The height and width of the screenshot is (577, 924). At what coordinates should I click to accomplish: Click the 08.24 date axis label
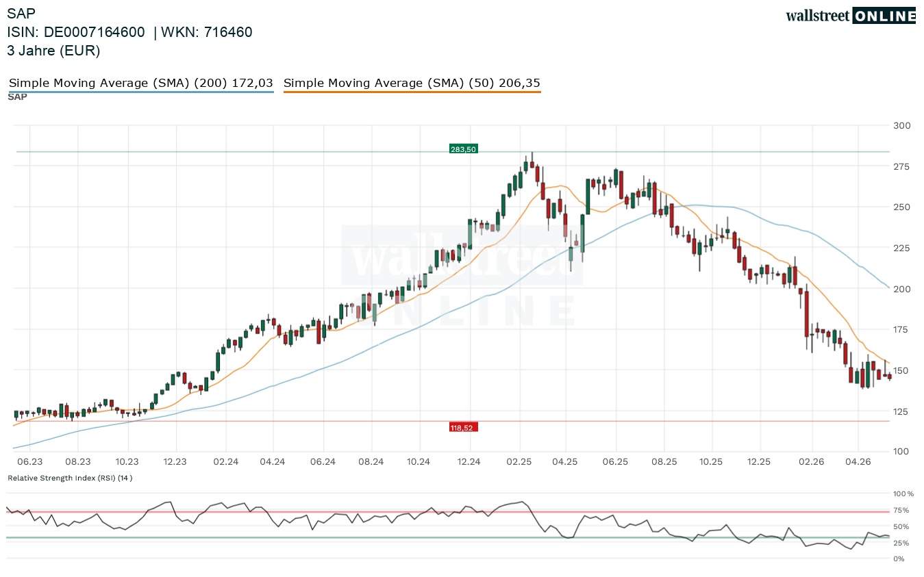[371, 463]
